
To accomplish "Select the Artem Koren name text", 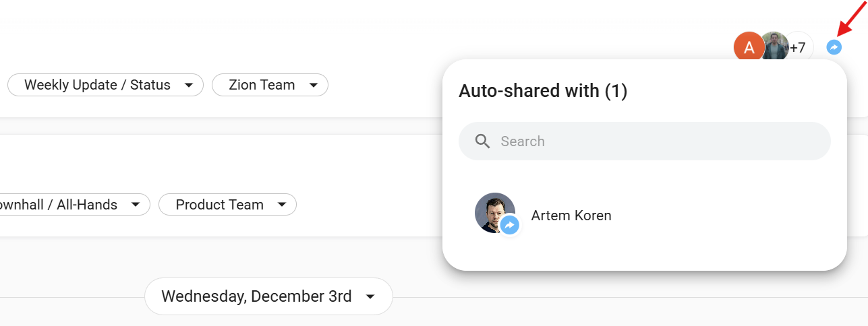I will (571, 216).
